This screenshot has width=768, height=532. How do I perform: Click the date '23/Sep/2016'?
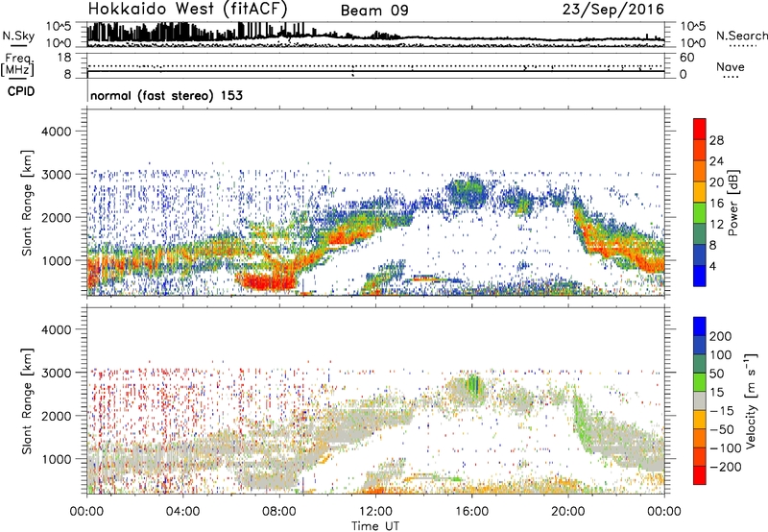612,10
